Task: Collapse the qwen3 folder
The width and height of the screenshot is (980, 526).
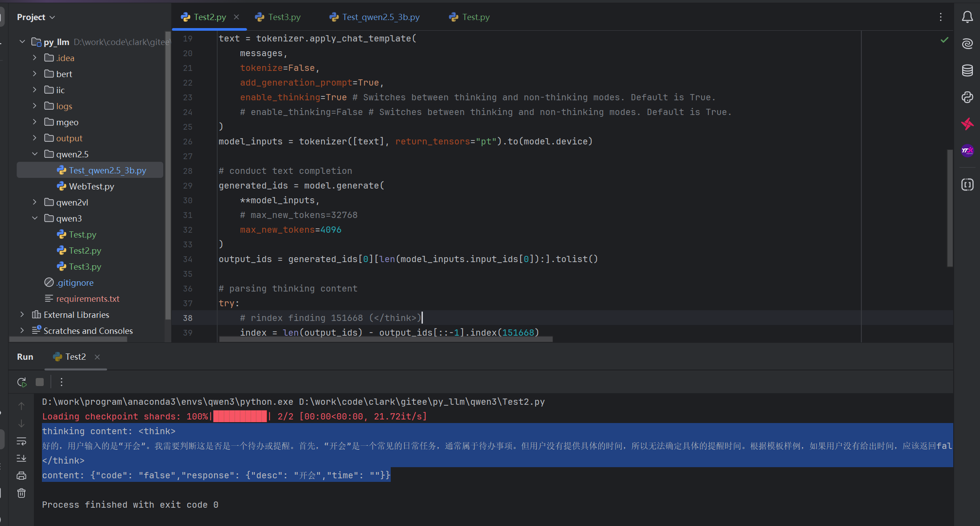Action: pos(35,218)
